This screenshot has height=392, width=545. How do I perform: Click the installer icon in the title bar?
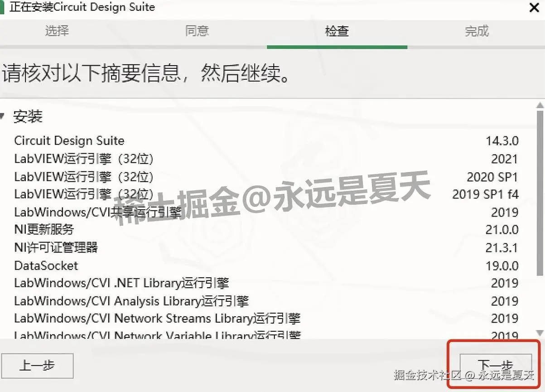click(2, 7)
